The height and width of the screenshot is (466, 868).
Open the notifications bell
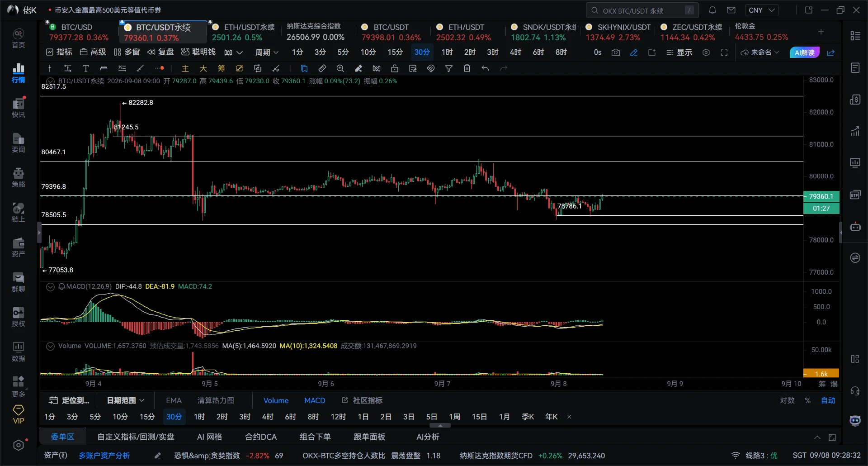(712, 10)
